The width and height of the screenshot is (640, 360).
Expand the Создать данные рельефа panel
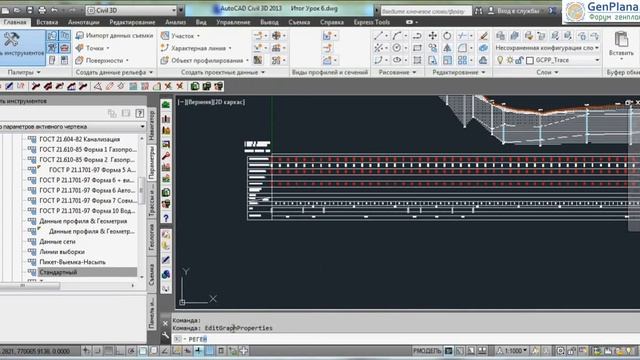pyautogui.click(x=114, y=72)
